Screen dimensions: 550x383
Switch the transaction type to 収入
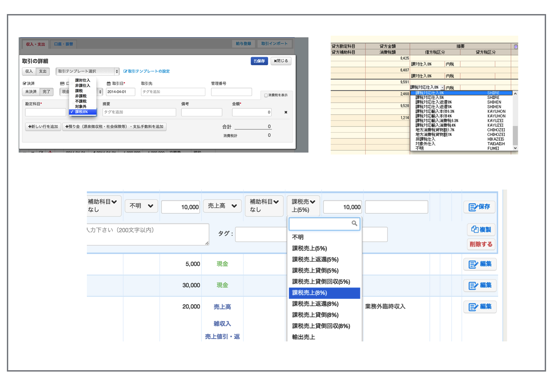click(x=29, y=71)
